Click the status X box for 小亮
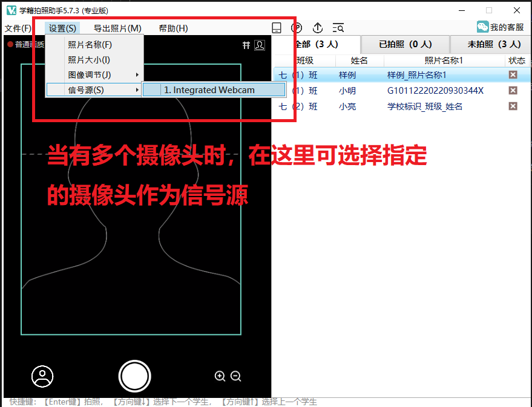The image size is (532, 407). pyautogui.click(x=513, y=106)
